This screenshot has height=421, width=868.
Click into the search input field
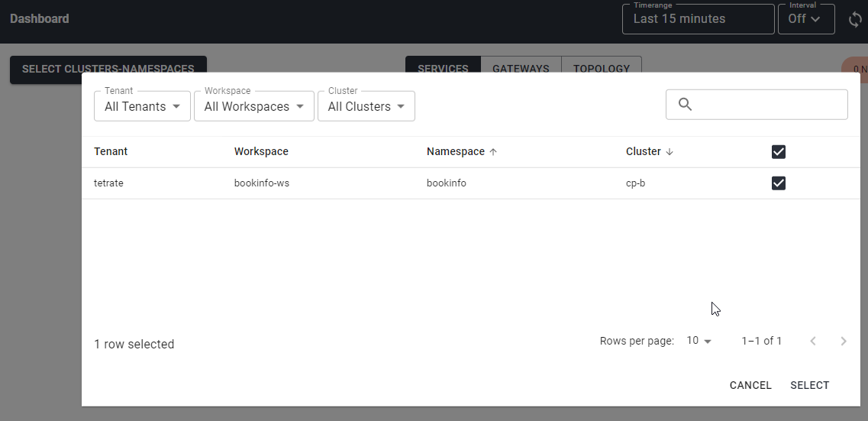tap(757, 104)
